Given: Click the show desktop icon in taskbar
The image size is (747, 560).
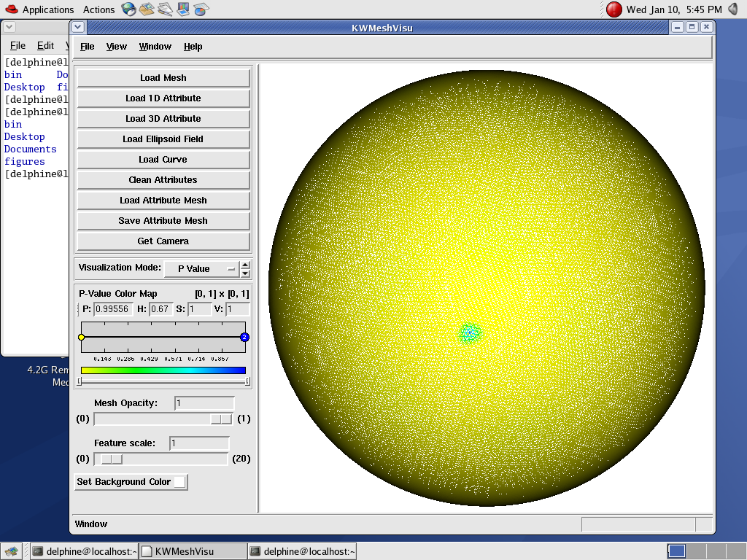Looking at the screenshot, I should (11, 551).
